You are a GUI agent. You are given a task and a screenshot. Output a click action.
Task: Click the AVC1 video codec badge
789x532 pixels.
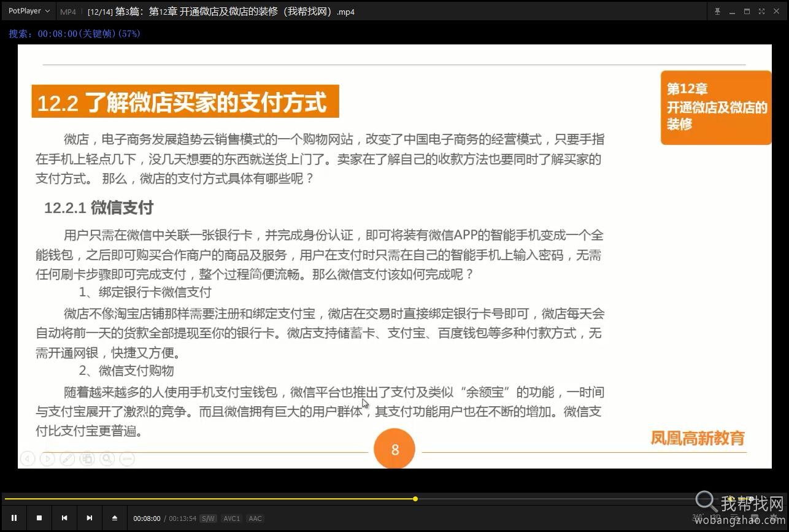pyautogui.click(x=232, y=519)
